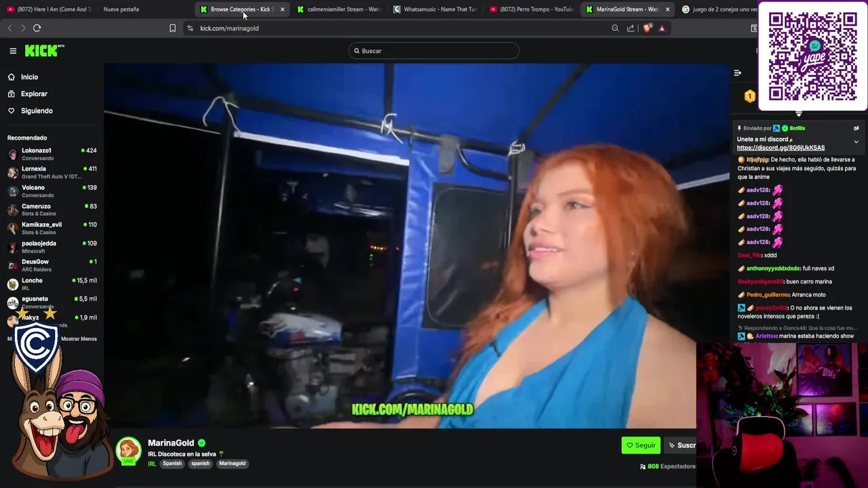868x488 pixels.
Task: Go forward in browser history
Action: [22, 28]
